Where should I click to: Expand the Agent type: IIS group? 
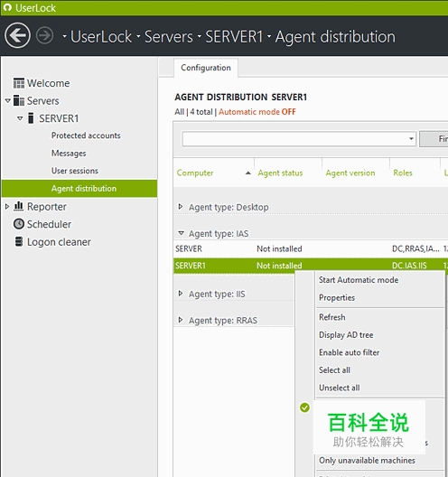coord(181,294)
